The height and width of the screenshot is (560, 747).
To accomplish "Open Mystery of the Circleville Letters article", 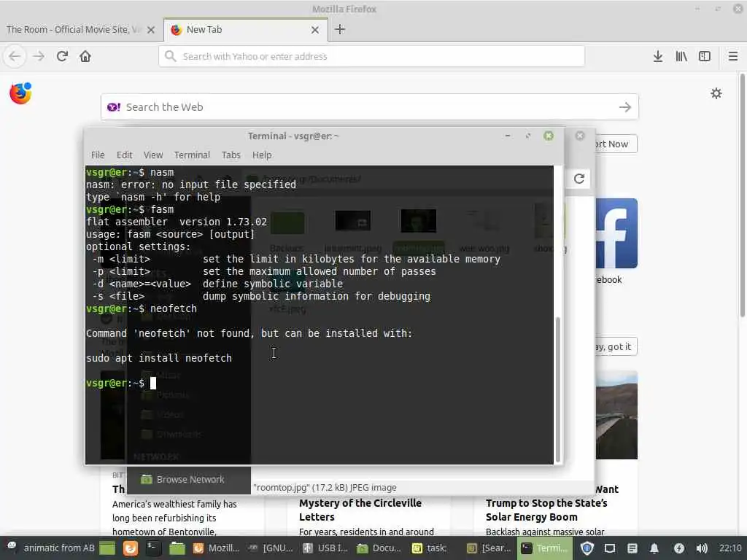I will point(360,510).
